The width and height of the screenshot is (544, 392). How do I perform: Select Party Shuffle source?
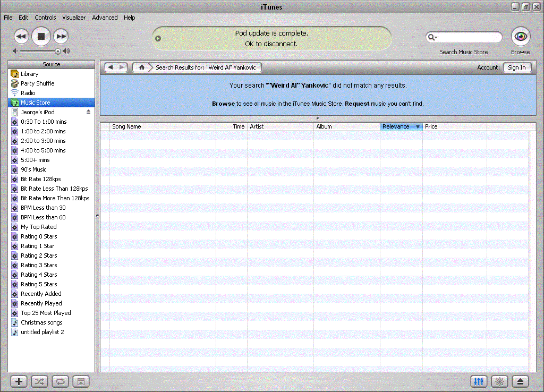click(52, 83)
